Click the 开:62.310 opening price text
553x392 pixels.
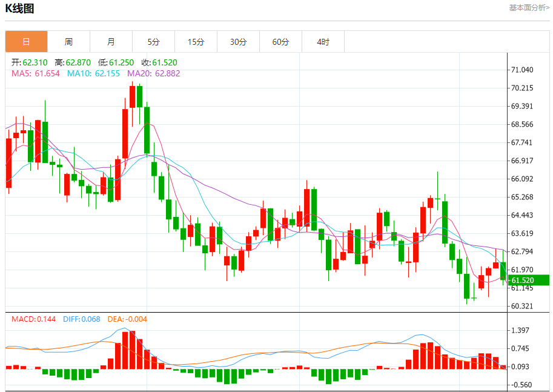[x=29, y=62]
